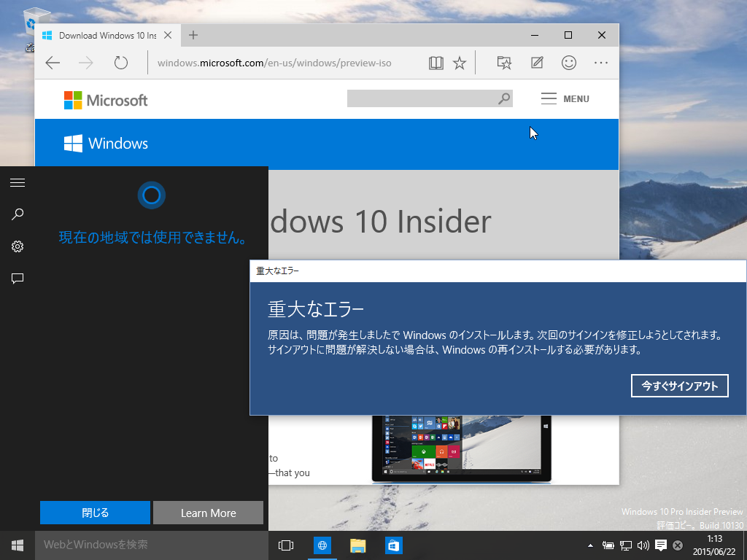
Task: Click the WebとWindowsを検索 search box
Action: click(152, 545)
